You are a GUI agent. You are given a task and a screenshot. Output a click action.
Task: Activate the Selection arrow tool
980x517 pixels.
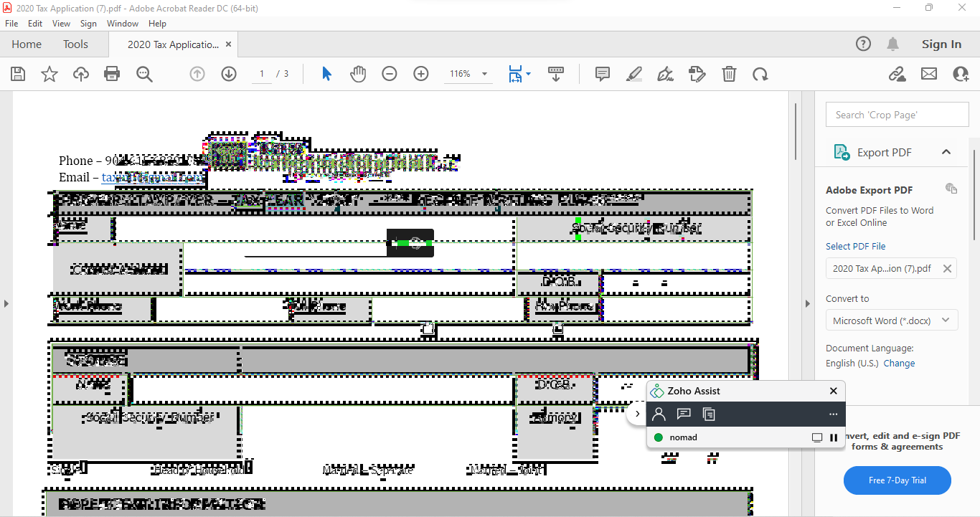coord(326,74)
